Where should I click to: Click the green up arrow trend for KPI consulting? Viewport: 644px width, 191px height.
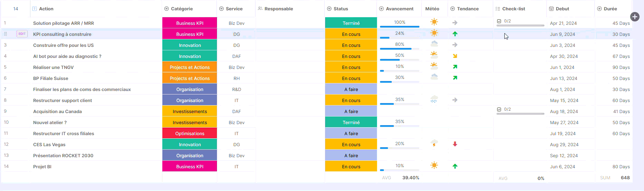coord(455,34)
